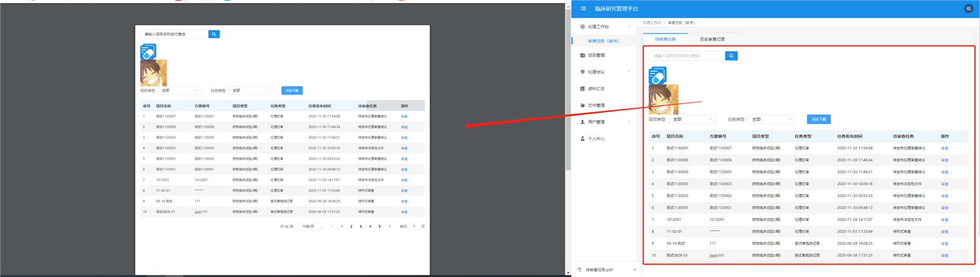This screenshot has height=277, width=980.
Task: Click 审查 link for 09-14 测试 in PDF preview
Action: pos(404,201)
